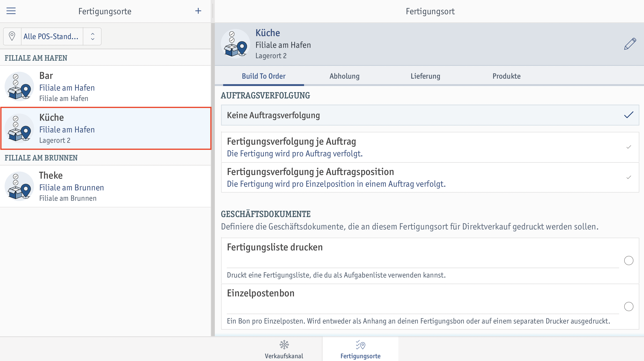Select Fertigungsverfolgung je Auftragsposition option
The height and width of the screenshot is (361, 644).
(x=430, y=178)
